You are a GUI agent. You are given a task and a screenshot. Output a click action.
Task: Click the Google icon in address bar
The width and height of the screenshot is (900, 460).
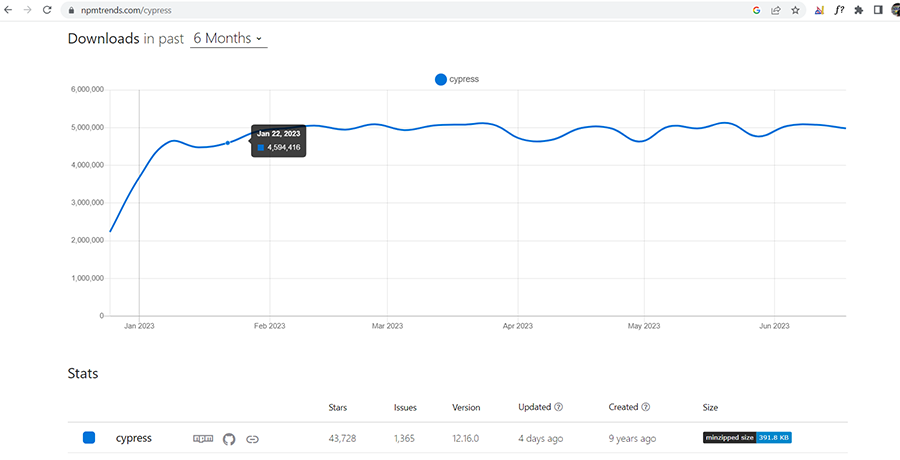(x=757, y=10)
